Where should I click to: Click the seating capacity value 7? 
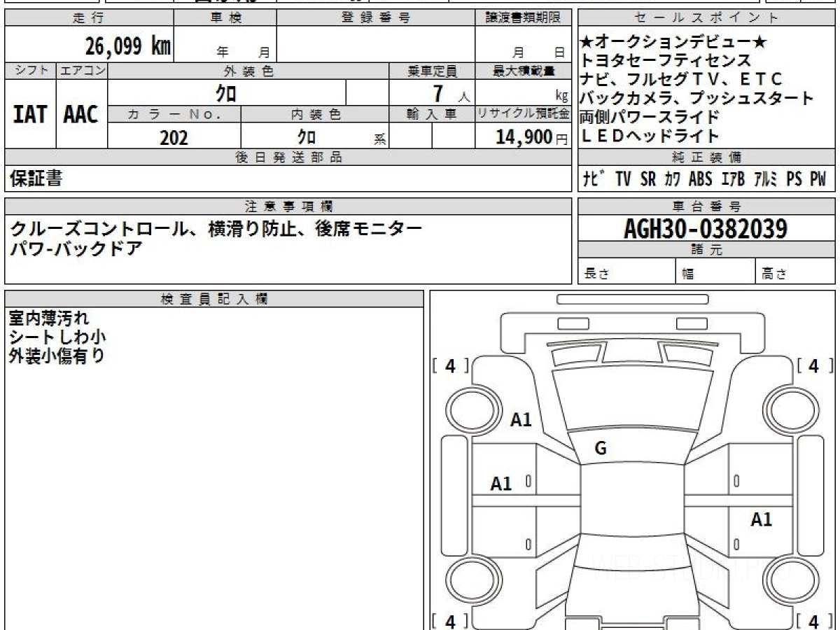(x=437, y=93)
